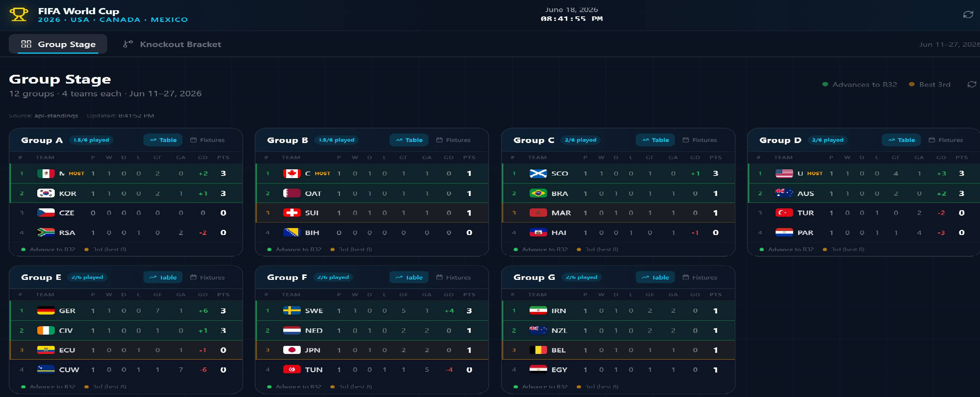Open Fixtures tab in Group B
The image size is (980, 397).
453,140
